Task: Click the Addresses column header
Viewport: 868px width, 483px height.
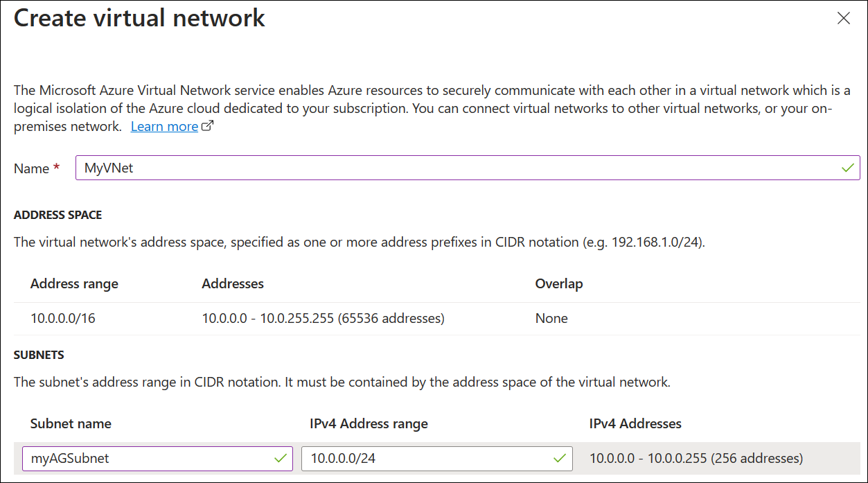Action: (x=231, y=283)
